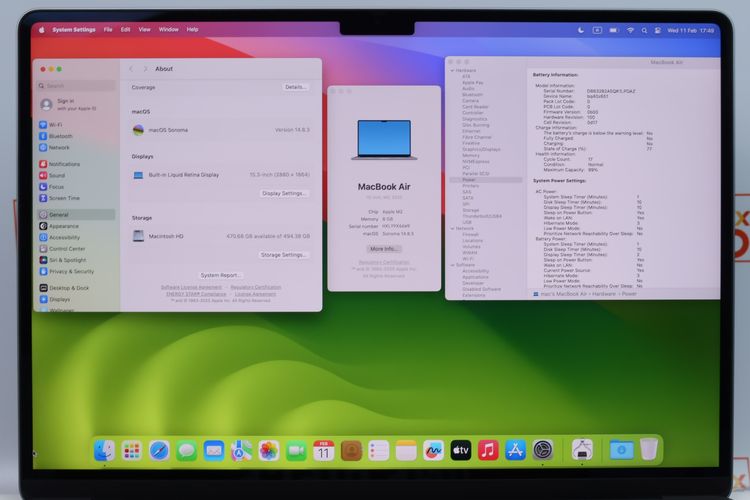Image resolution: width=750 pixels, height=500 pixels.
Task: Open Sound settings in the sidebar
Action: 52,176
